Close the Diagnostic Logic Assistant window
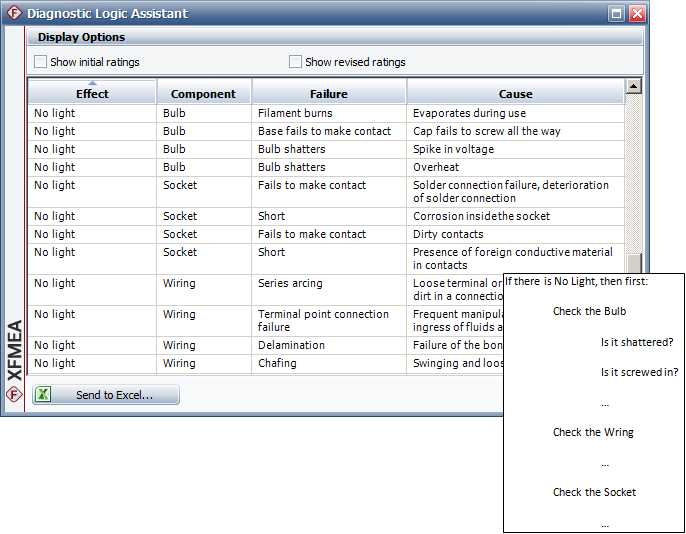686x534 pixels. point(637,14)
